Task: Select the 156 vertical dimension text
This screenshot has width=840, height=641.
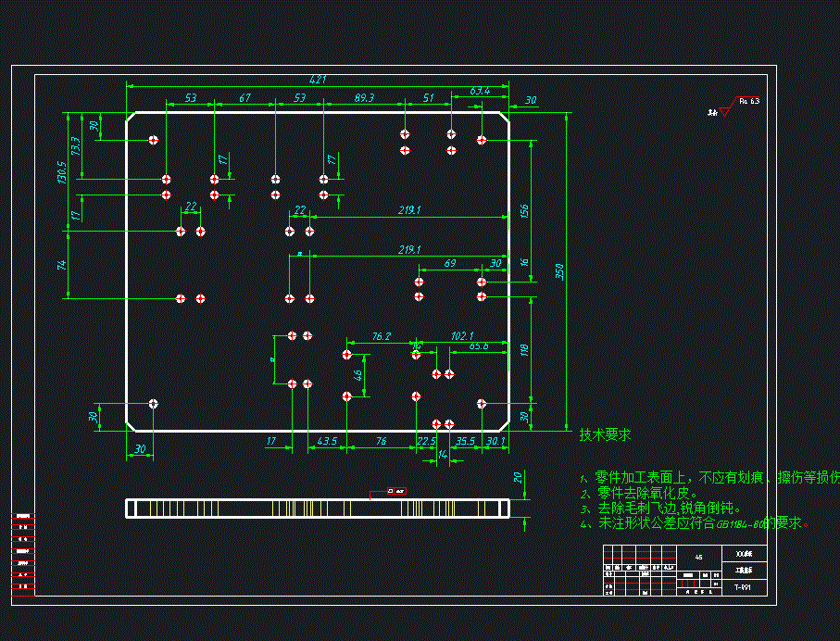Action: tap(524, 210)
